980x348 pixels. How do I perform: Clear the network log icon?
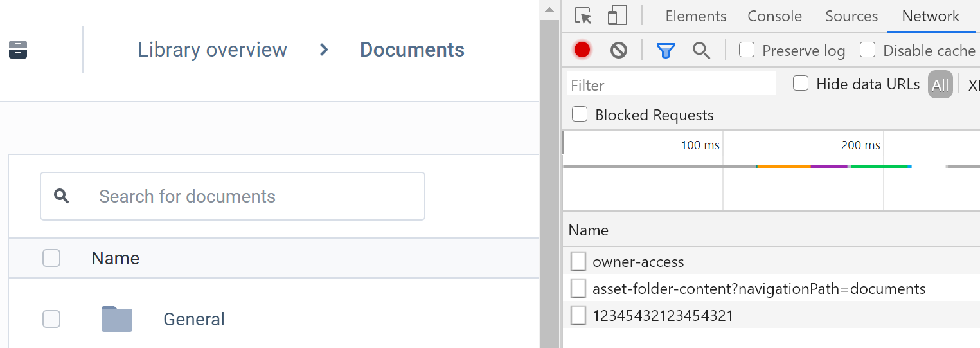[619, 50]
